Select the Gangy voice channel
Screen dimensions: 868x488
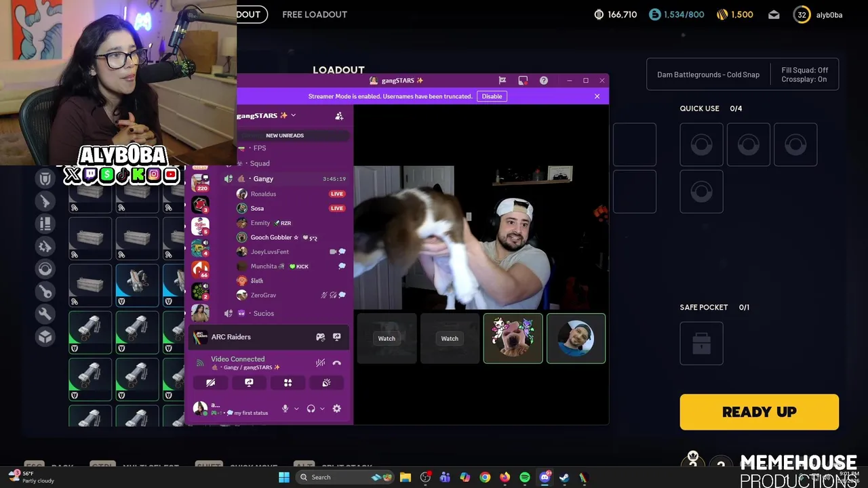coord(263,179)
